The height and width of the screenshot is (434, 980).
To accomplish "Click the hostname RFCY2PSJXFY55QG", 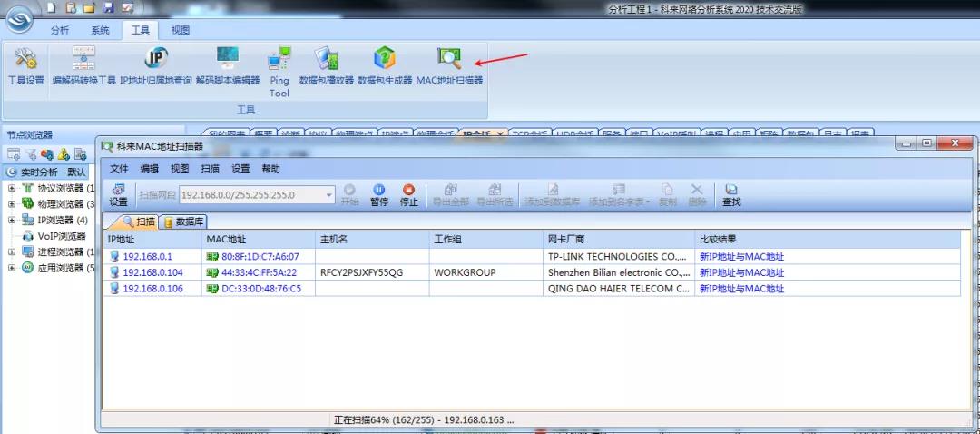I will [362, 272].
